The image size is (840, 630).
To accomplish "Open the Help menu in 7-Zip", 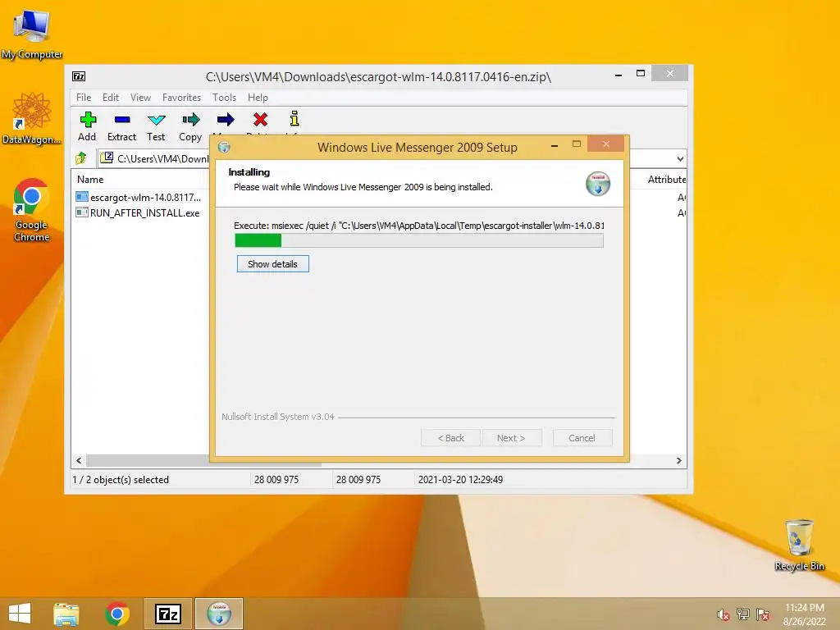I will (258, 98).
